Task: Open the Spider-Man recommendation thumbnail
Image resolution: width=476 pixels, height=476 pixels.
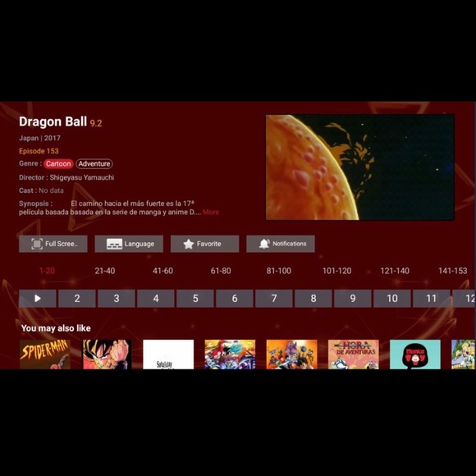Action: (45, 355)
